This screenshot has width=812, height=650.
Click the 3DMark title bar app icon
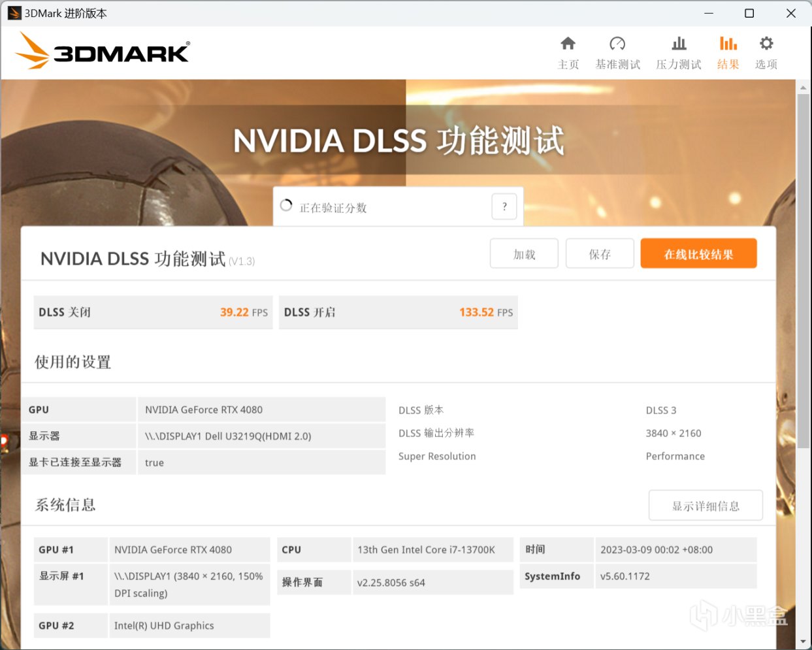(x=14, y=13)
